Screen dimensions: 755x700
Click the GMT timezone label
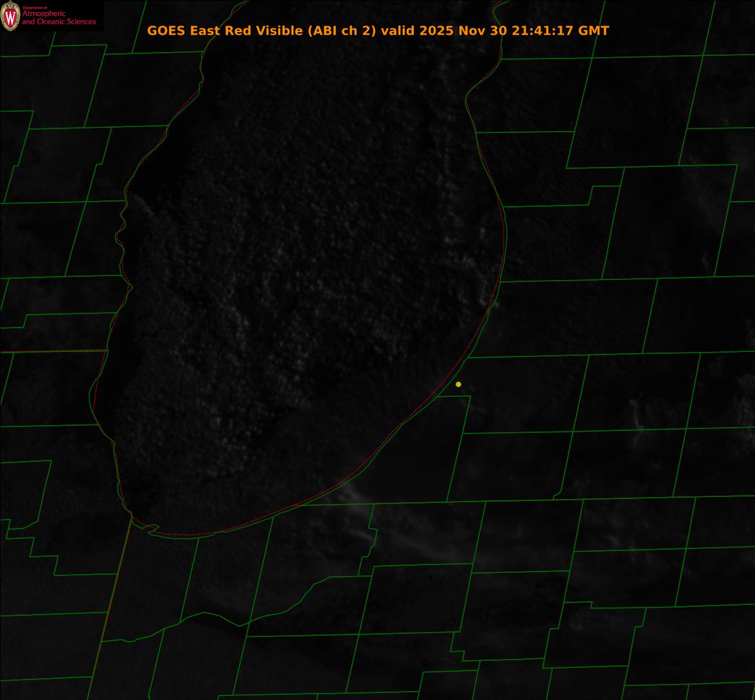tap(594, 30)
